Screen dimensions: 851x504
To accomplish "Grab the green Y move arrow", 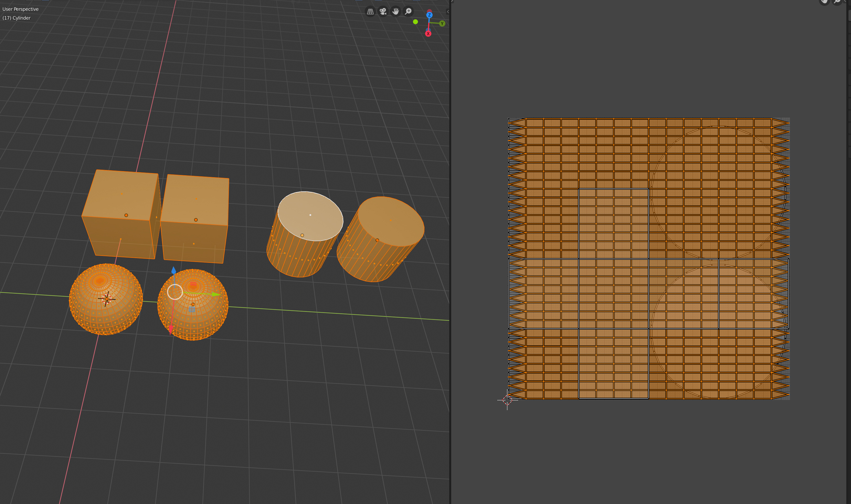I will [216, 294].
